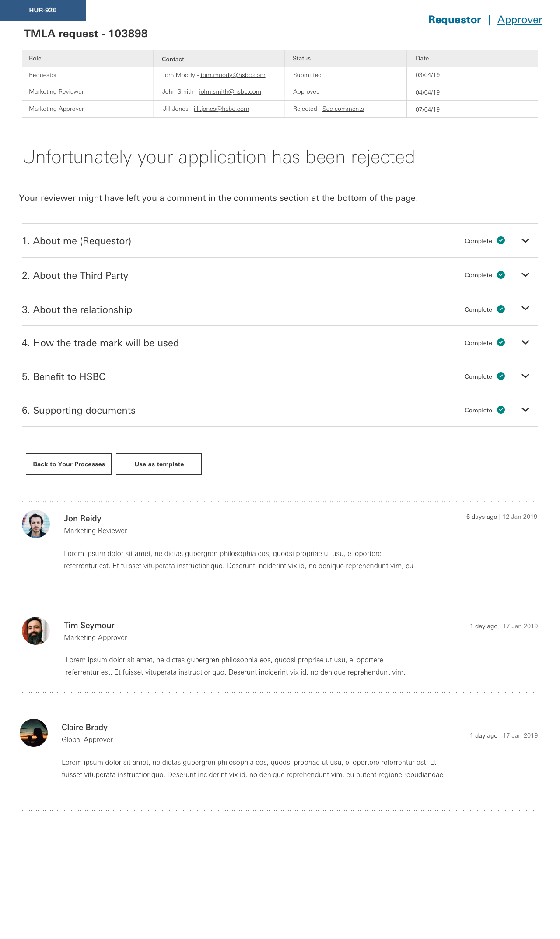Open the trade mark usage section chevron
The image size is (560, 939).
point(525,342)
